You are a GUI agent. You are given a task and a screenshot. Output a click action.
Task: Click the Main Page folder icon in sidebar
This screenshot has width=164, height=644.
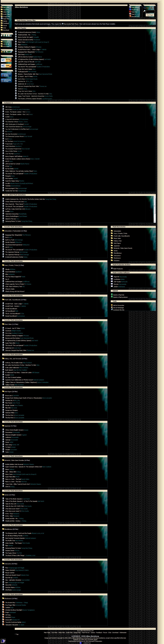point(2,8)
